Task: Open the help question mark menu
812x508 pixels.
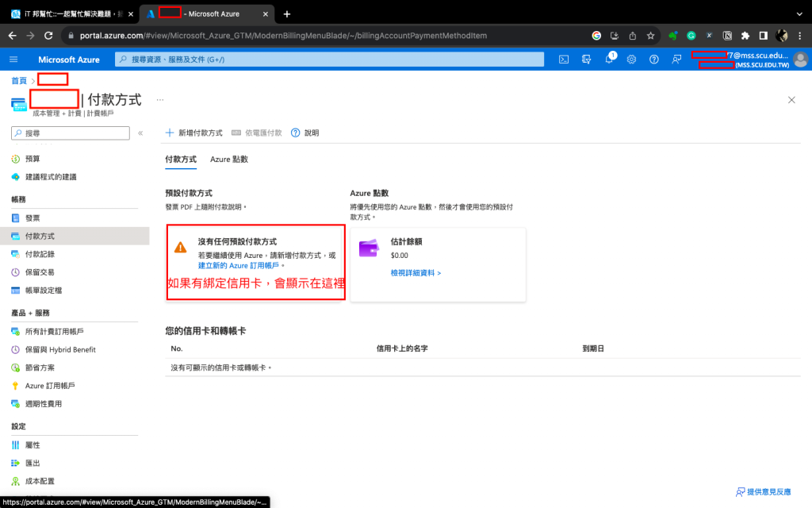Action: tap(654, 60)
